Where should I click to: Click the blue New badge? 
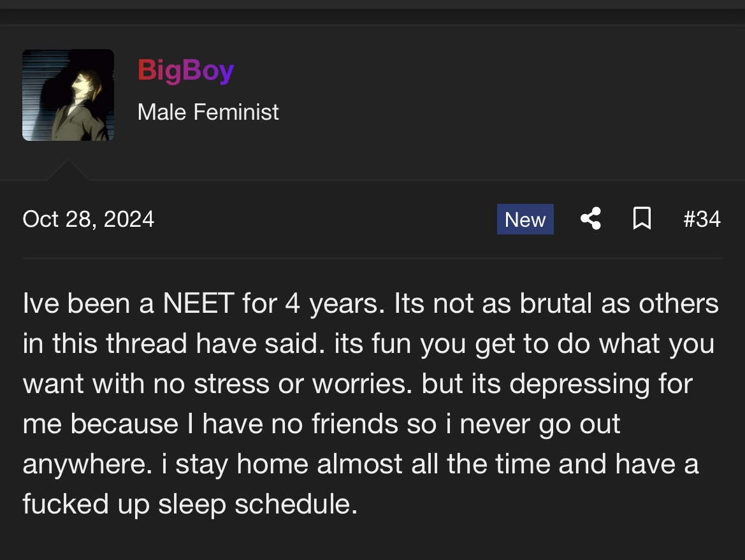(x=525, y=219)
